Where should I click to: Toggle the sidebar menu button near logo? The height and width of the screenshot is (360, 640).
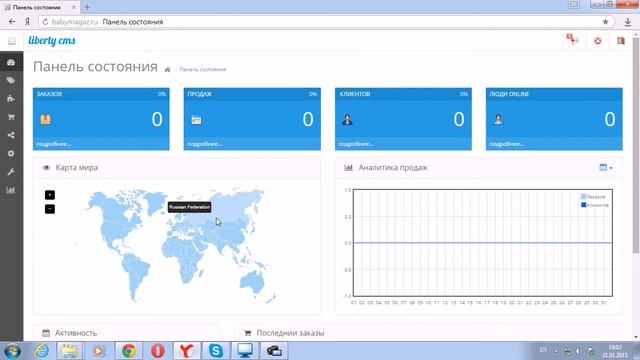tap(12, 41)
